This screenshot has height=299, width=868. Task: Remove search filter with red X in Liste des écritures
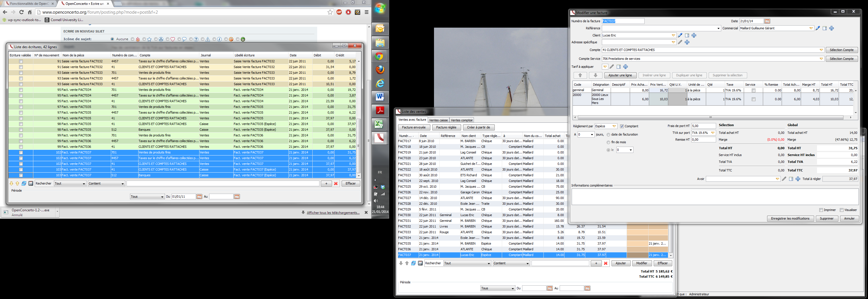[x=336, y=183]
